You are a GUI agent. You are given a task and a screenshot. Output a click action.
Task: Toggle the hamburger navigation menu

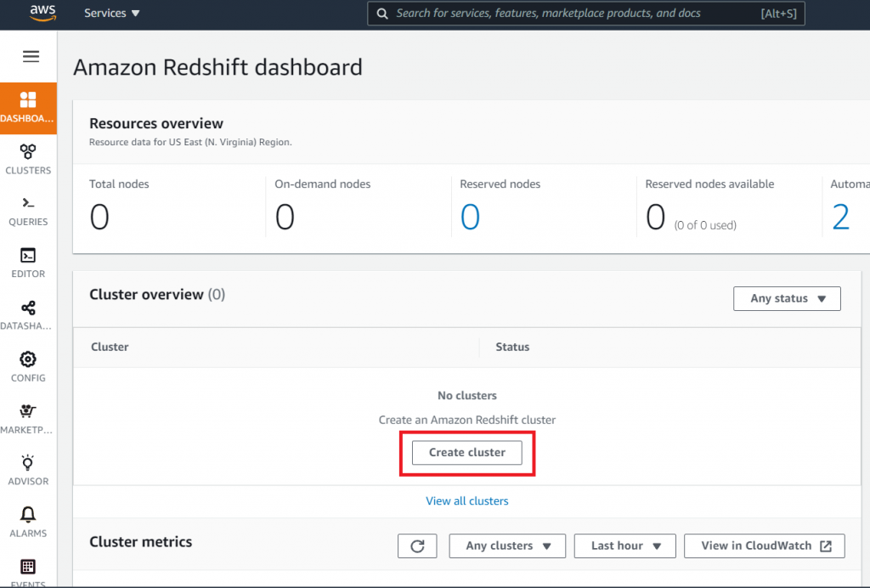click(x=31, y=56)
